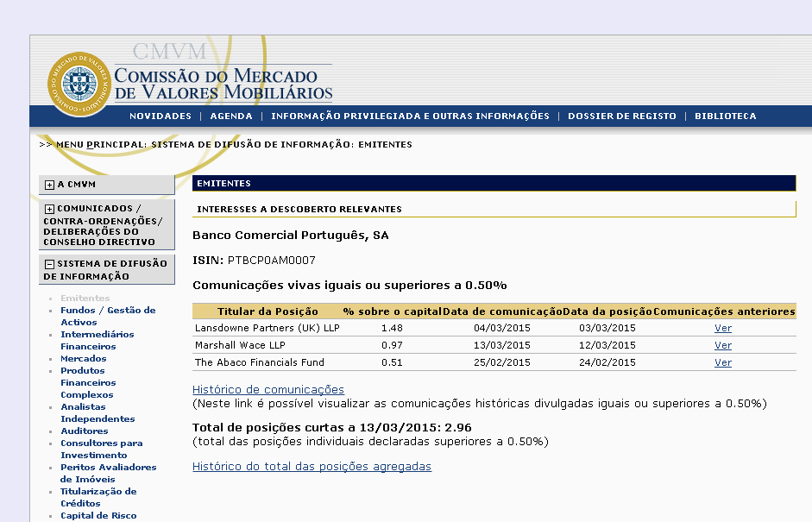Click Sistema de Difusão de Informação breadcrumb
Screen dimensions: 812x522
(251, 144)
